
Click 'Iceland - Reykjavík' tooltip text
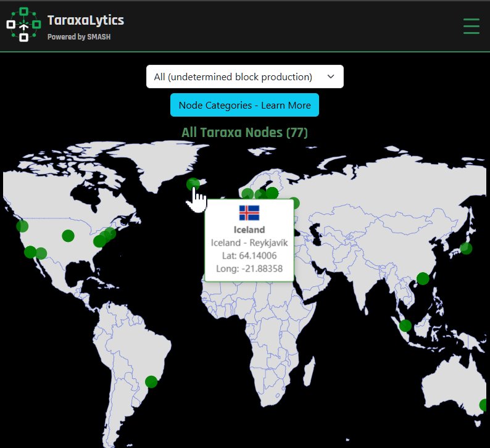(249, 243)
